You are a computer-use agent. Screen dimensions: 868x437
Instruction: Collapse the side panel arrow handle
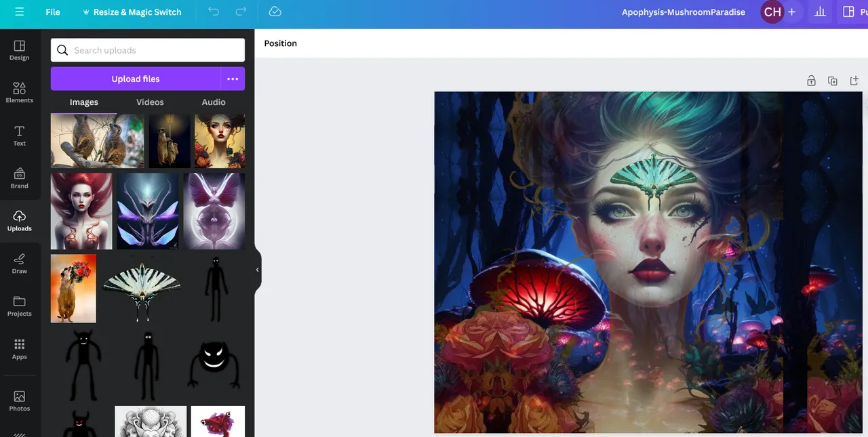tap(258, 270)
